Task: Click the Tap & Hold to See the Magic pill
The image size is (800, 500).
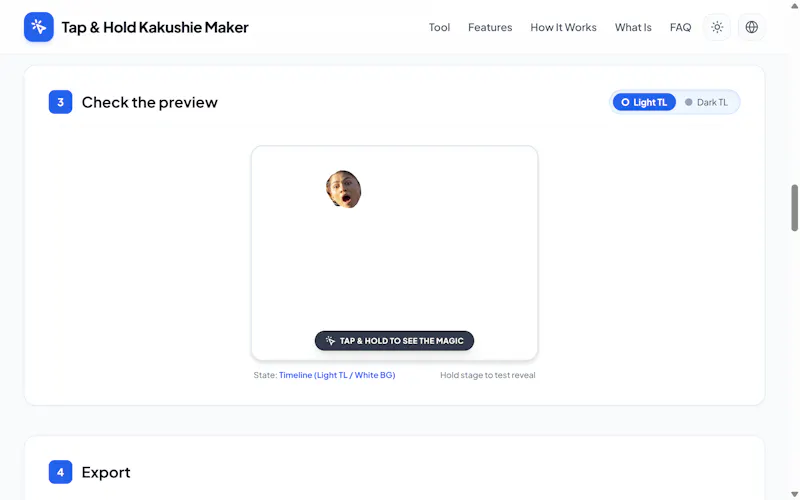Action: tap(394, 341)
